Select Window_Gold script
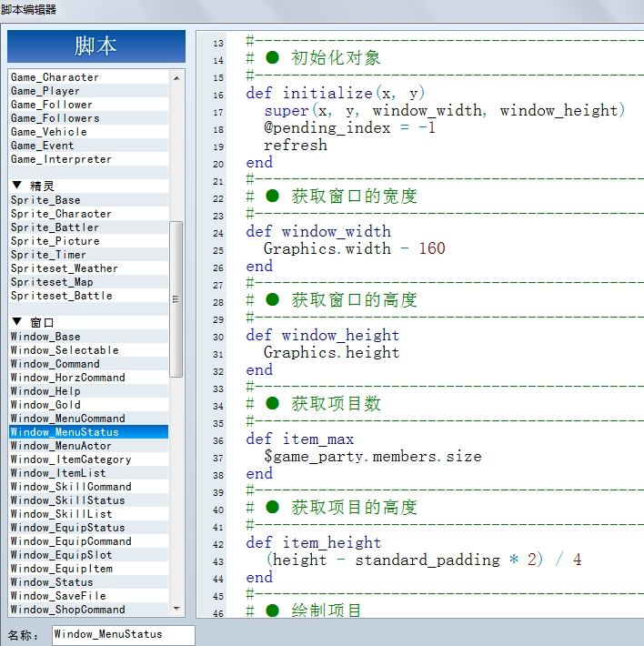The width and height of the screenshot is (644, 646). (88, 404)
